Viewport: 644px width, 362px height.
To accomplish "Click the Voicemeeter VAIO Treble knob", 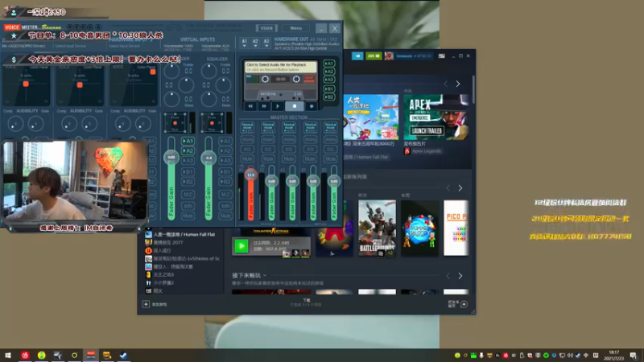I will coord(171,72).
